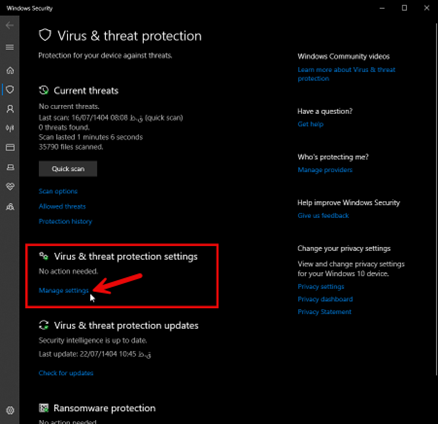Open Firewall & network protection icon
Screen dimensions: 438x424
(x=10, y=128)
